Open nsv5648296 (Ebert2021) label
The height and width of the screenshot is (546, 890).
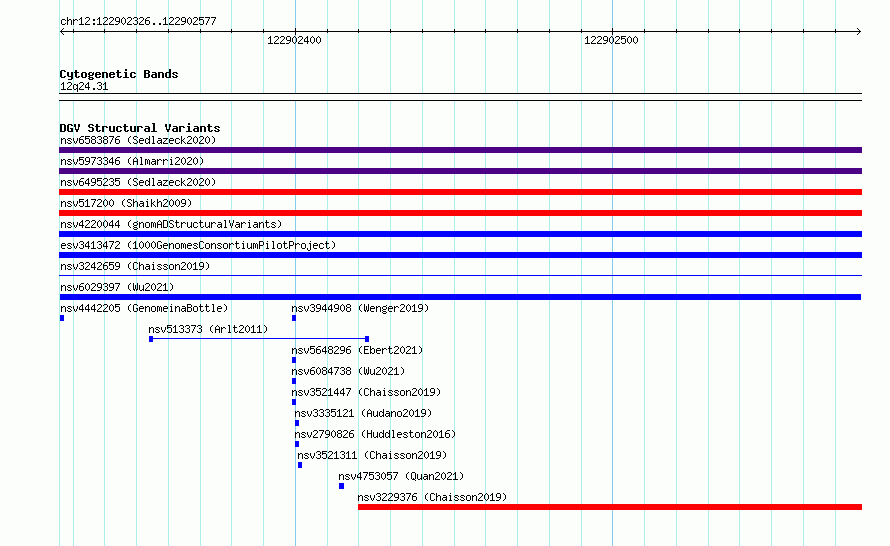click(x=357, y=350)
